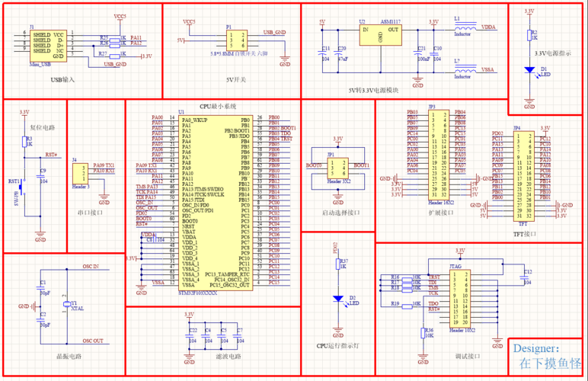Select the C8 104 capacitor near VDDA
This screenshot has height=381, width=588.
(x=155, y=239)
